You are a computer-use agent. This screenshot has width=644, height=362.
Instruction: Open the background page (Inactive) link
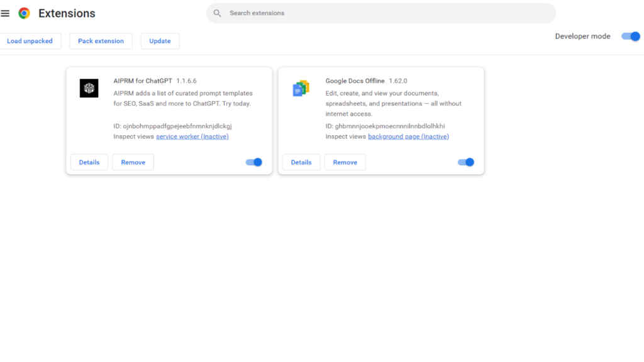[x=408, y=136]
